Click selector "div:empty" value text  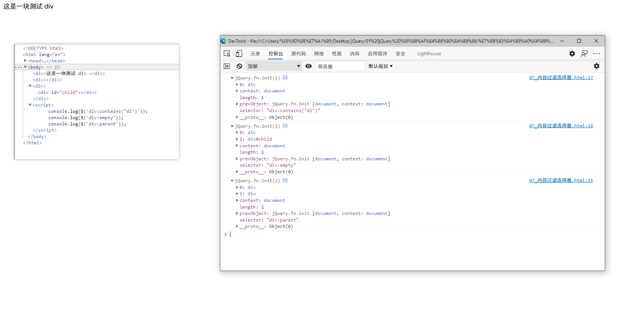[x=281, y=165]
